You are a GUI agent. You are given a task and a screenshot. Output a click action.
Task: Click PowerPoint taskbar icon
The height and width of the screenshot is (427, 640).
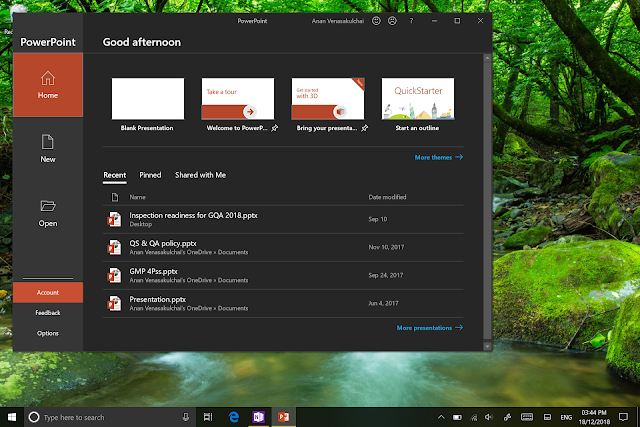point(284,417)
